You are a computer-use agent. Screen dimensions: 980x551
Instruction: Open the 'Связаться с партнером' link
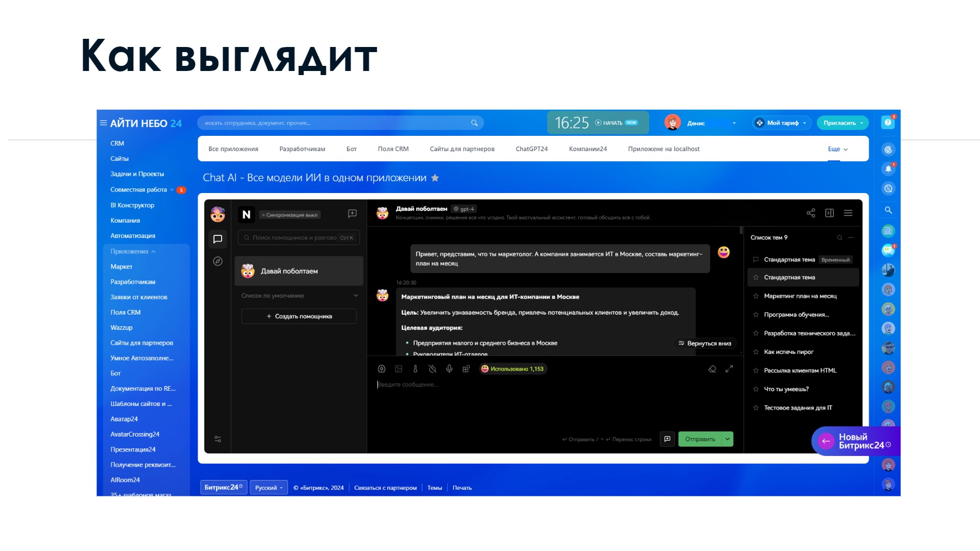point(386,488)
